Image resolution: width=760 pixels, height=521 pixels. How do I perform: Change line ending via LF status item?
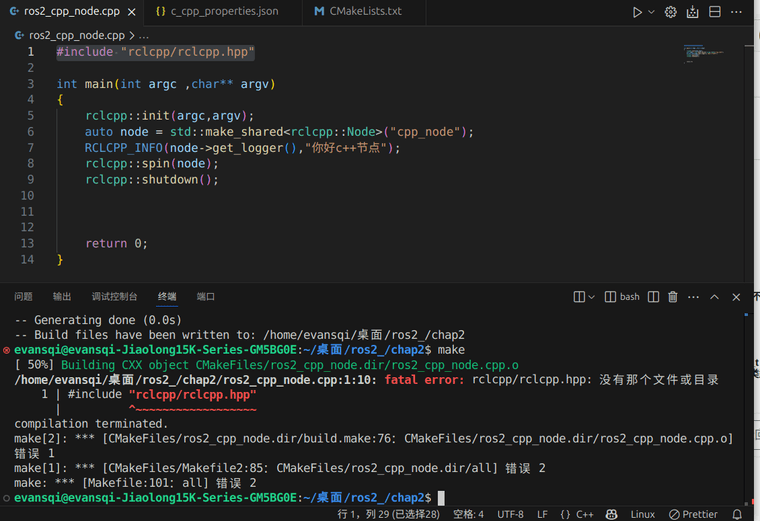click(x=542, y=514)
